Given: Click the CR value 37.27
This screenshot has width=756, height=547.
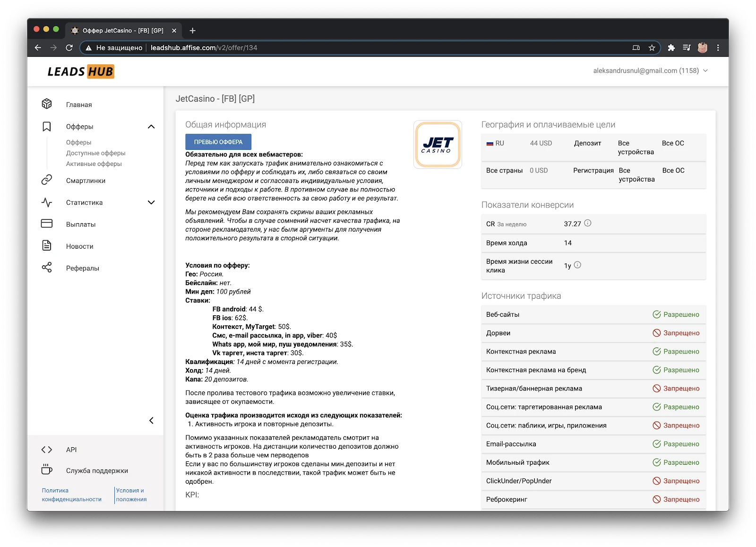Looking at the screenshot, I should pos(572,224).
